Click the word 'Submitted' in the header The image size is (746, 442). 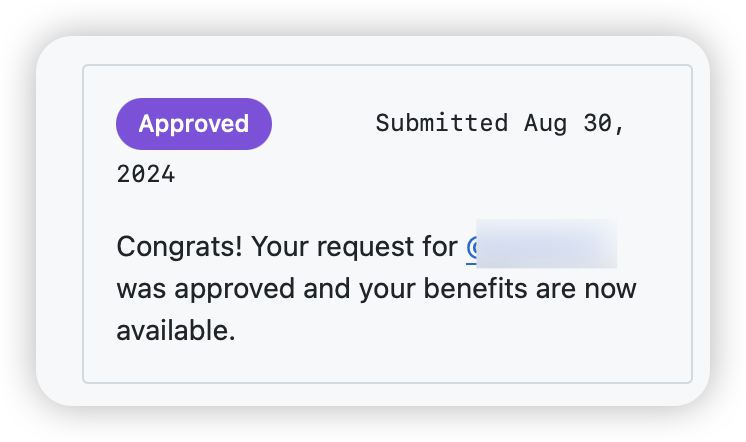(x=442, y=123)
